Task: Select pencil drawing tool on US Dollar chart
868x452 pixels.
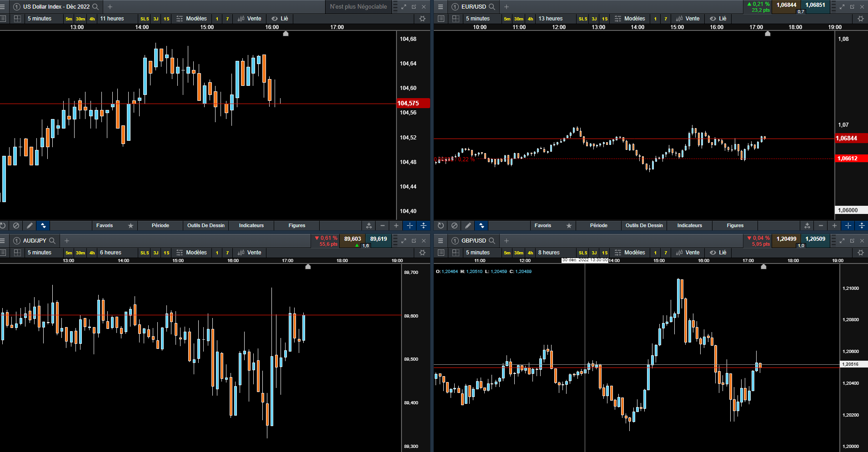Action: tap(30, 225)
